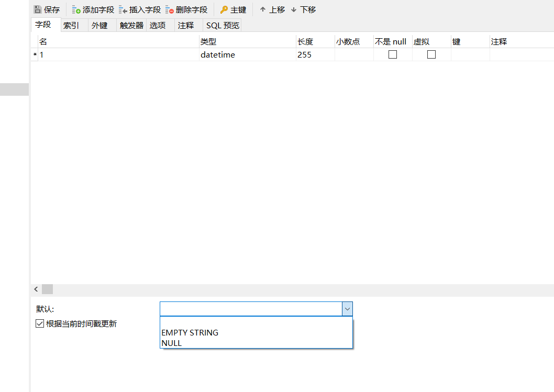Open the 注释 (Comment) tab

tap(189, 26)
